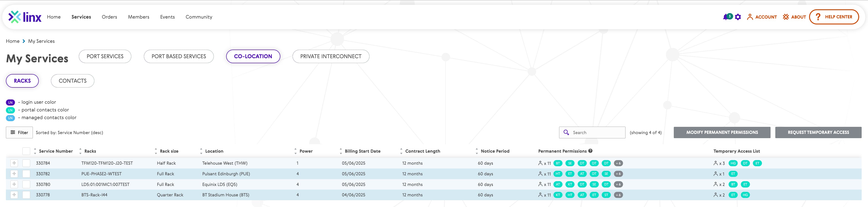Click Modify Permanent Permissions button
Image resolution: width=868 pixels, height=207 pixels.
coord(722,133)
